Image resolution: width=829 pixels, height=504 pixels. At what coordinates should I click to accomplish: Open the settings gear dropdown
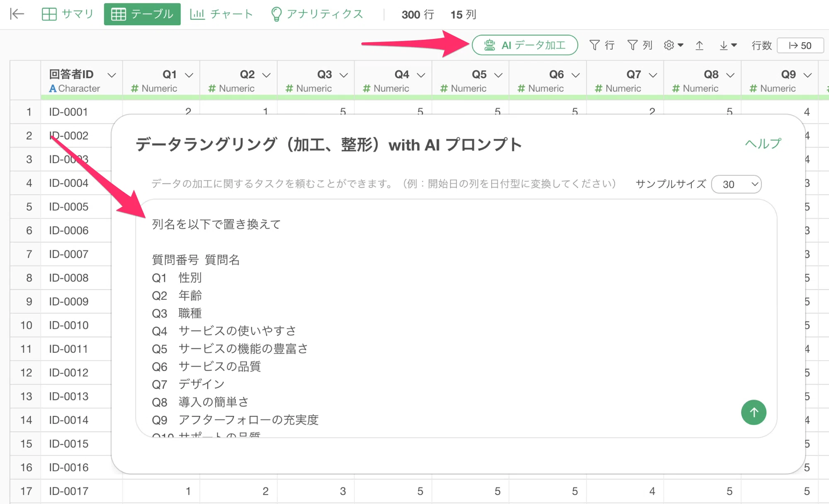tap(673, 45)
